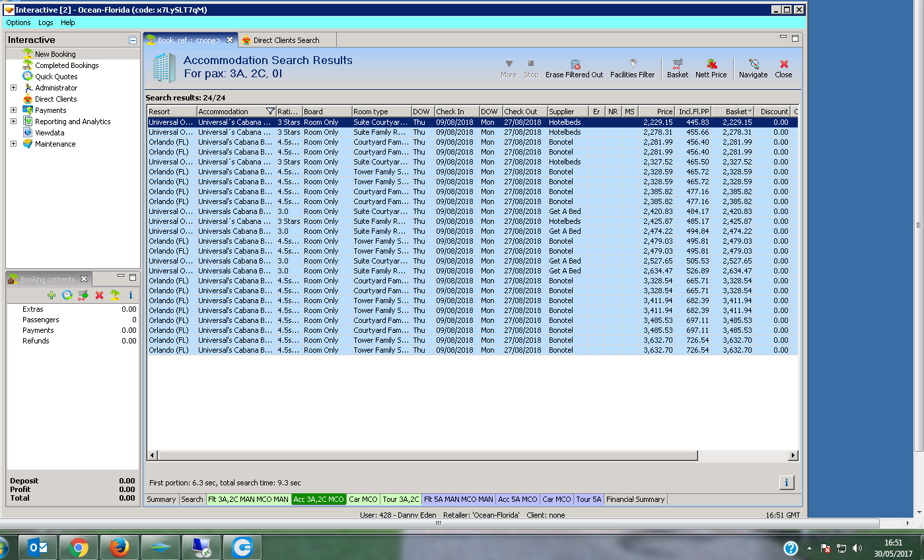Click the clock icon in Booking contents toolbar
Viewport: 924px width, 560px height.
(x=67, y=295)
